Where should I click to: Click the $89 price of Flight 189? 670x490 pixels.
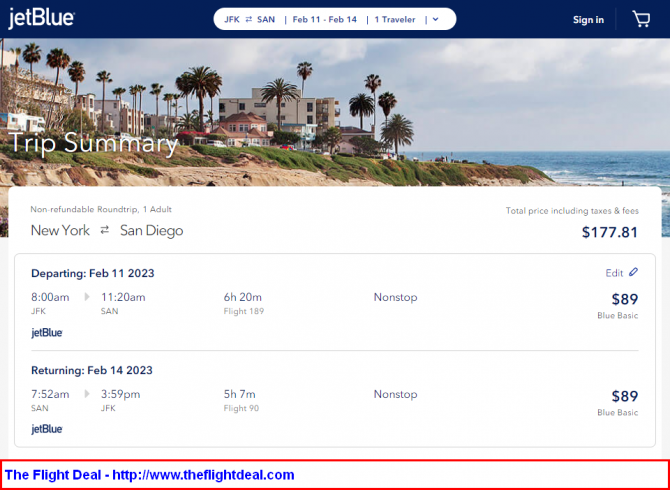point(625,299)
